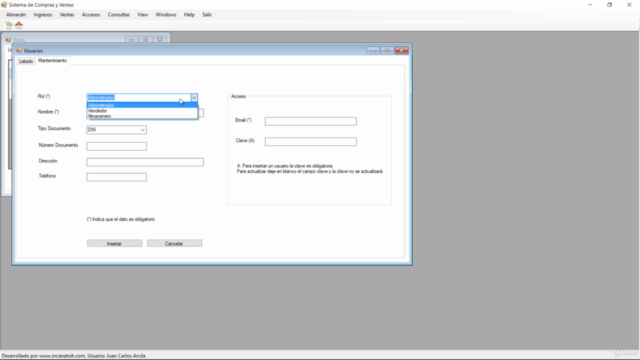The height and width of the screenshot is (360, 640).
Task: Click the note '(*) Indica que el dato es obligatorio'
Action: pos(121,219)
